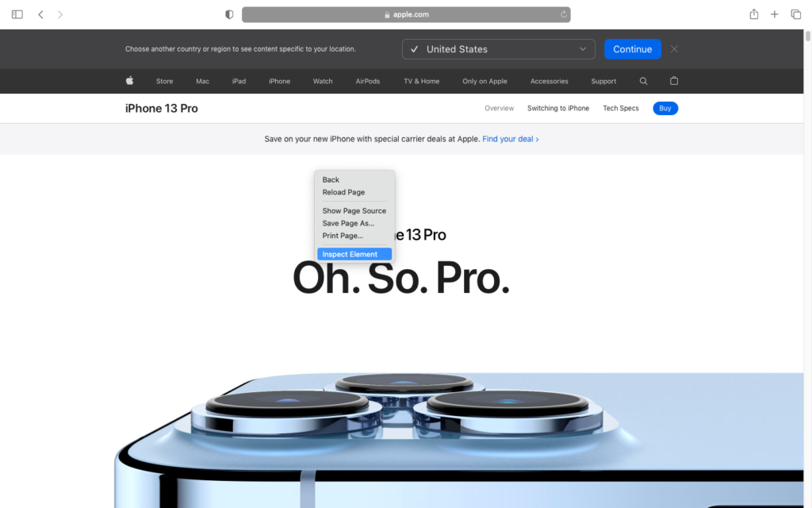
Task: Open Watch in navigation bar
Action: pos(323,81)
